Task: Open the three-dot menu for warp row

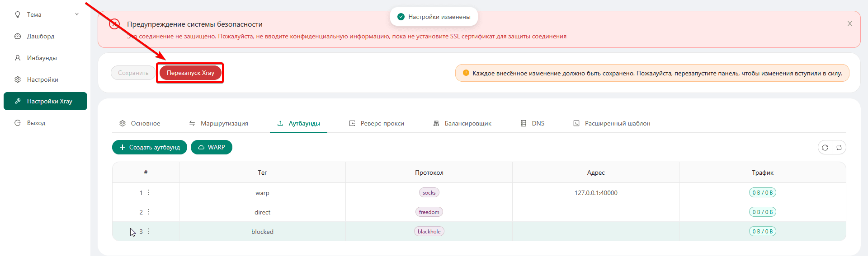Action: point(148,193)
